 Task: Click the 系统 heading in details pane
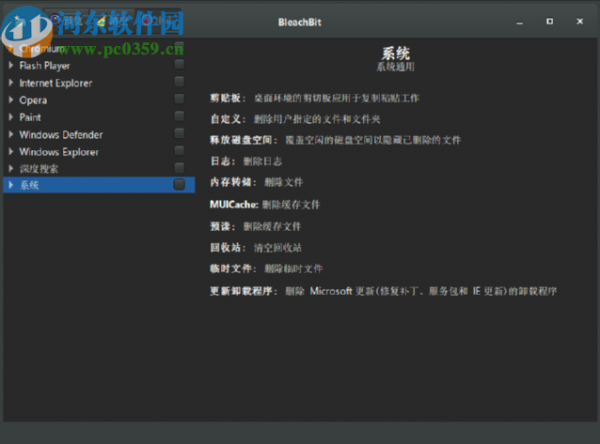tap(396, 53)
